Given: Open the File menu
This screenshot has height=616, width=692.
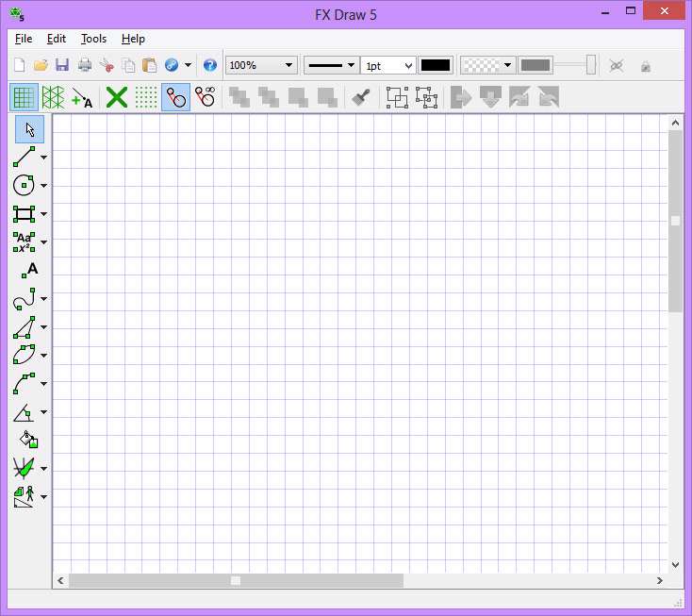Looking at the screenshot, I should (x=24, y=39).
